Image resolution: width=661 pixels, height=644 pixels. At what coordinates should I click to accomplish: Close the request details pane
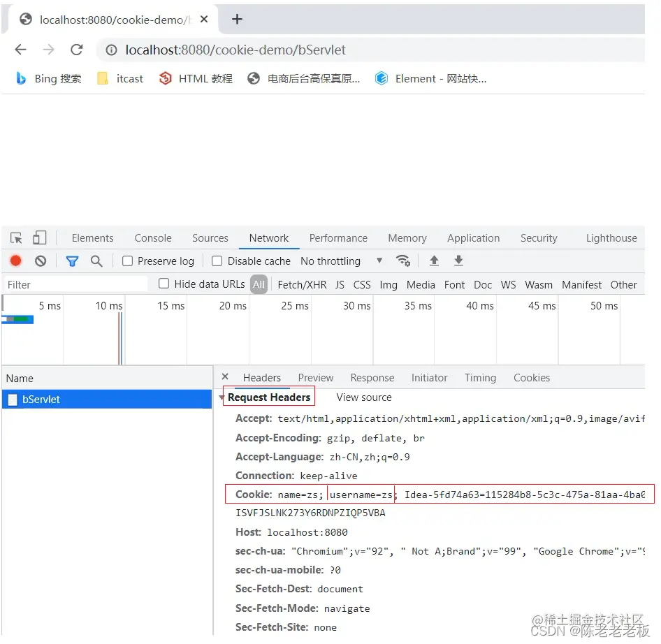pos(225,376)
